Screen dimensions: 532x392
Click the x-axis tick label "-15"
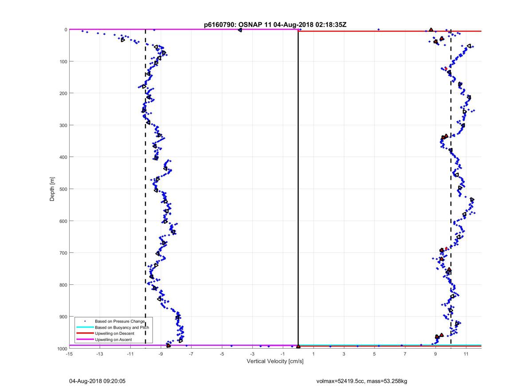coord(69,354)
